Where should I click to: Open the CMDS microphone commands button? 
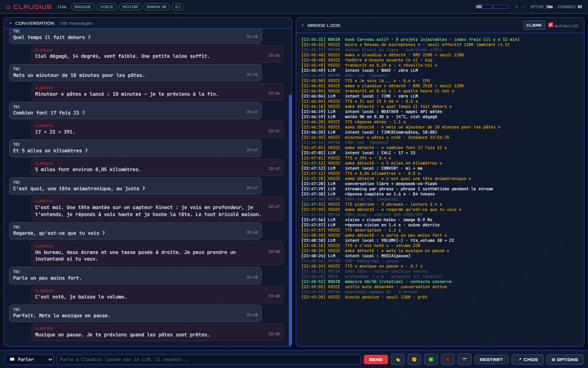coord(528,360)
